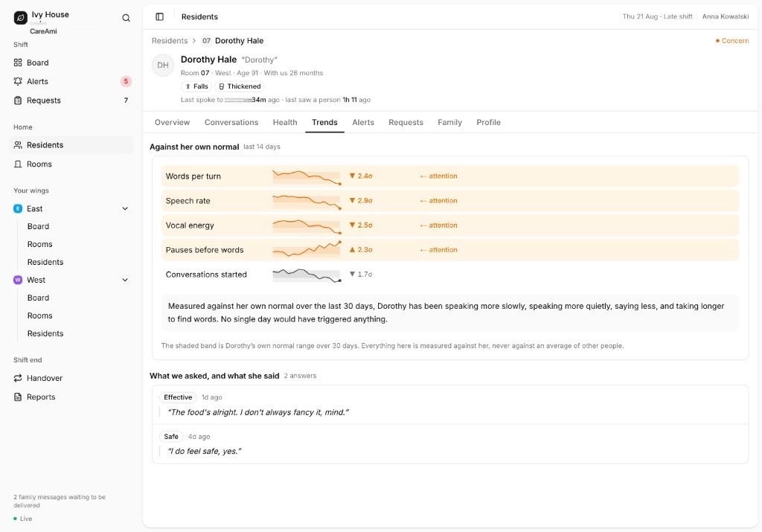Open Board under West wing

pyautogui.click(x=38, y=298)
